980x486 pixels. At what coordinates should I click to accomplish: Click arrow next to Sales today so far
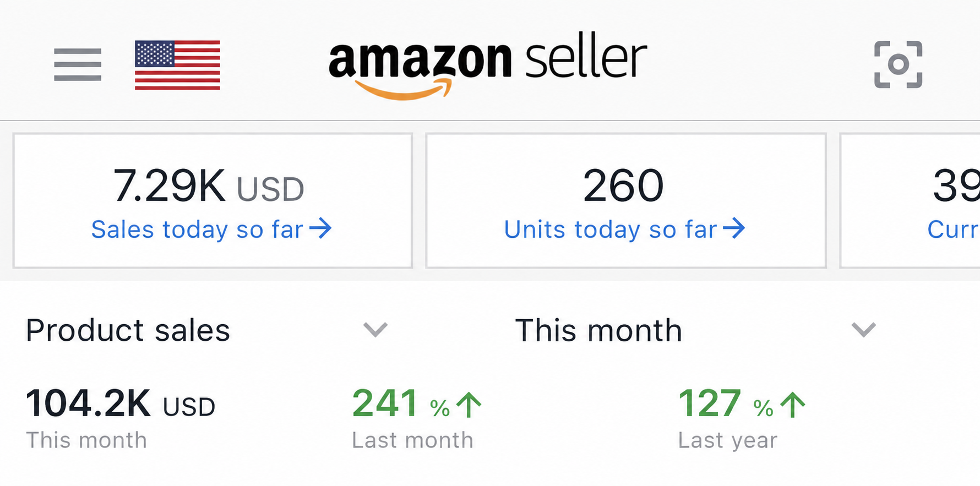[320, 228]
